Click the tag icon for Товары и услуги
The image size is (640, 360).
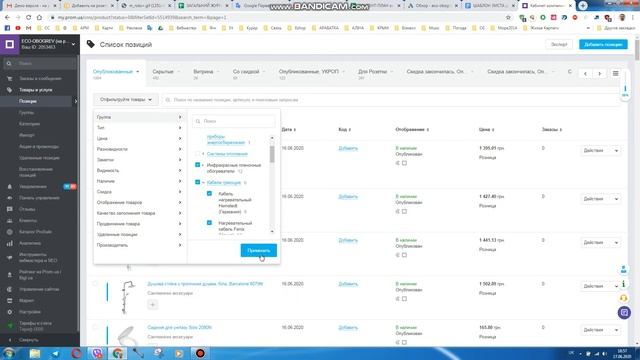9,90
